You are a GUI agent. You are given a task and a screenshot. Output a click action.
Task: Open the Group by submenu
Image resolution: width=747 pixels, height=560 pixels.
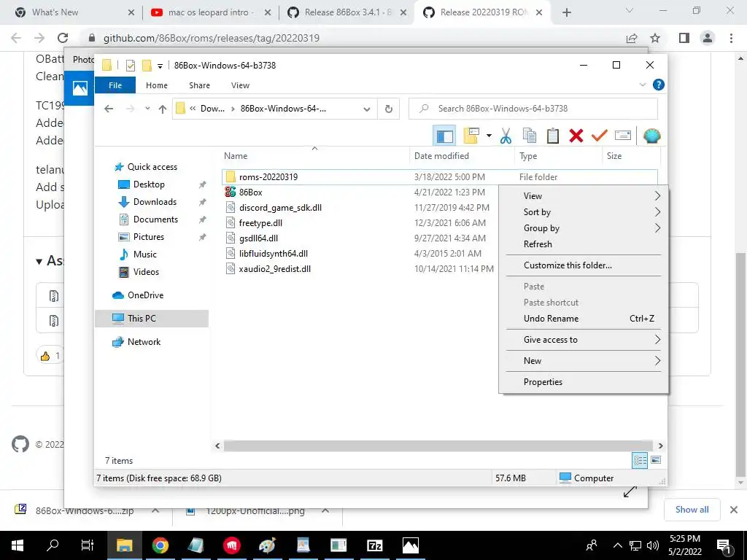(x=584, y=228)
